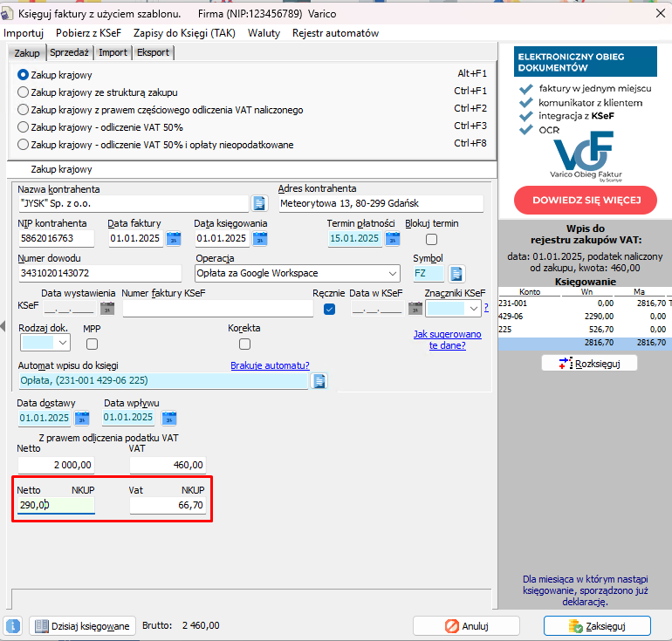The image size is (672, 641).
Task: Uncheck the Ręcznie checkbox
Action: [x=329, y=309]
